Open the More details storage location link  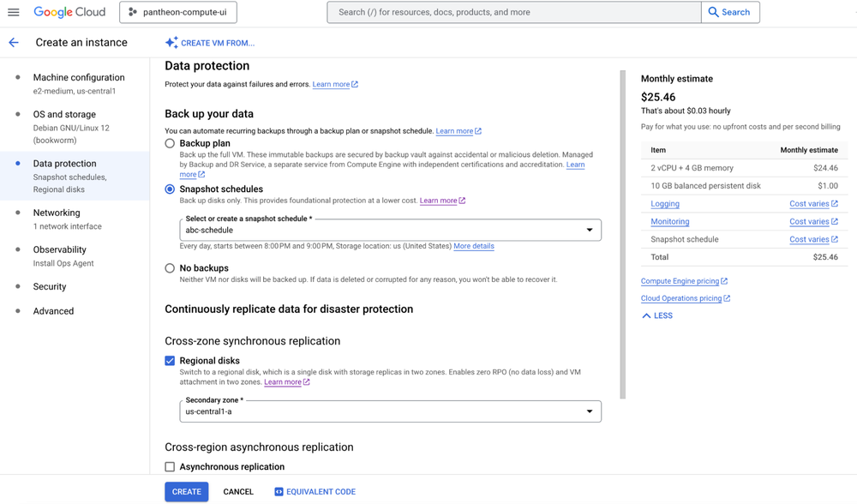pos(473,246)
